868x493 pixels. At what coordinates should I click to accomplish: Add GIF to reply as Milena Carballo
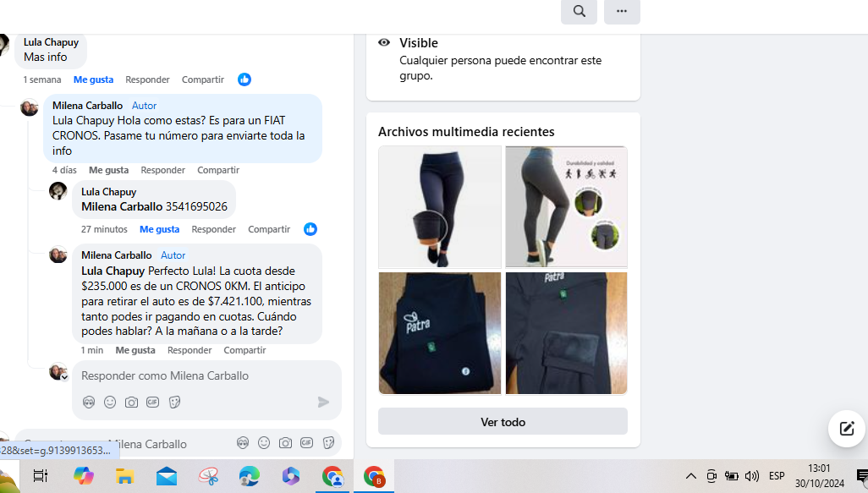pos(153,403)
